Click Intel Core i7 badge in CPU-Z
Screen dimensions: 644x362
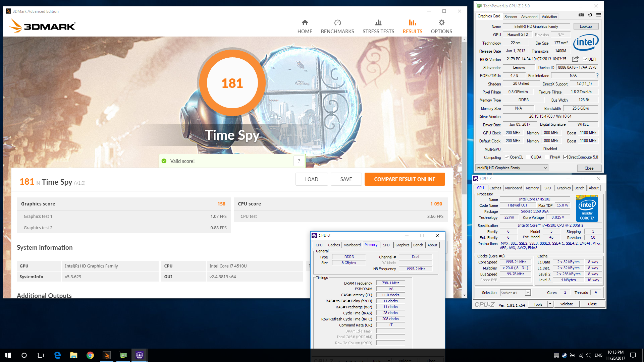[x=587, y=208]
